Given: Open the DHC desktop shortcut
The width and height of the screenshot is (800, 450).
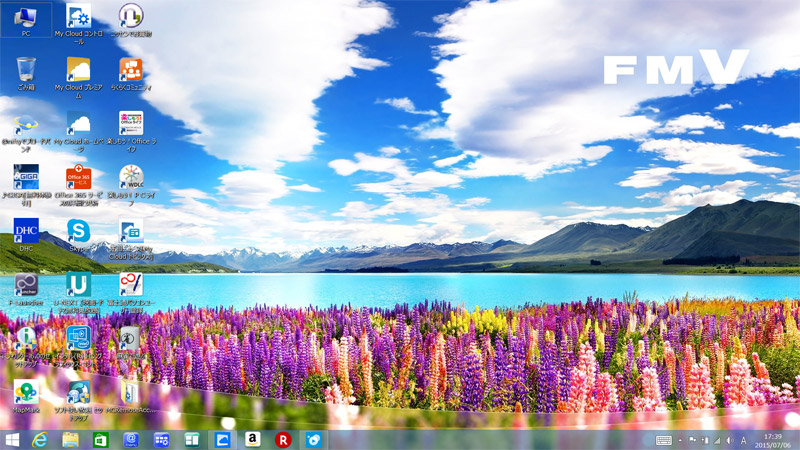Looking at the screenshot, I should [x=26, y=231].
